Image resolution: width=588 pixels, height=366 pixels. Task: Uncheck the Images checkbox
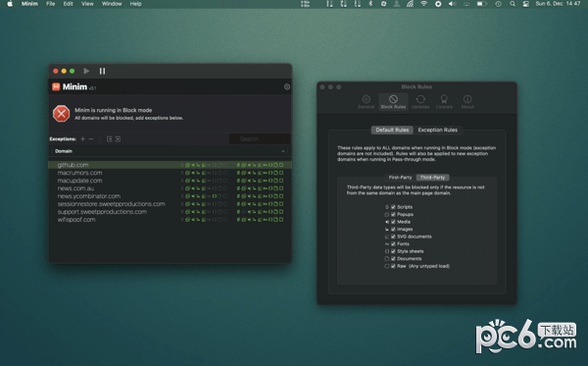tap(393, 229)
